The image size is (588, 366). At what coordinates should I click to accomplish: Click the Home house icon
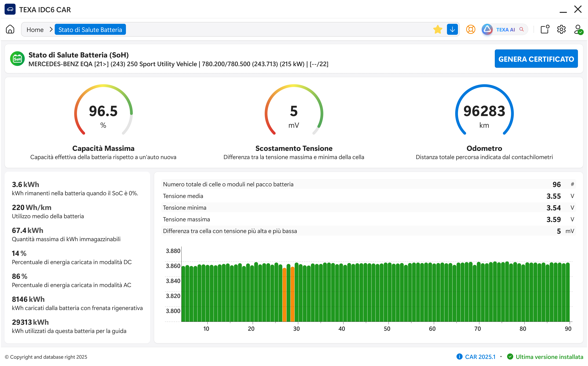pyautogui.click(x=10, y=30)
